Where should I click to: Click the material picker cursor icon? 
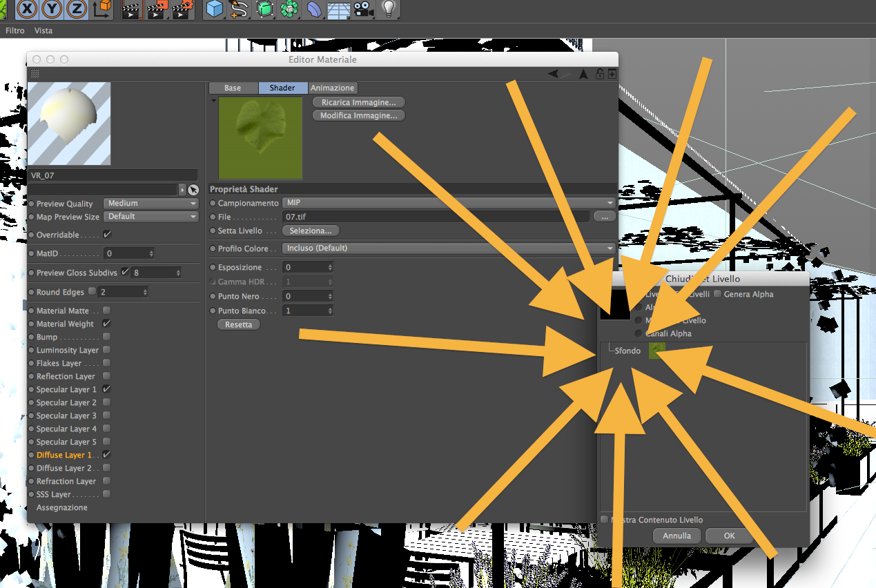click(193, 190)
